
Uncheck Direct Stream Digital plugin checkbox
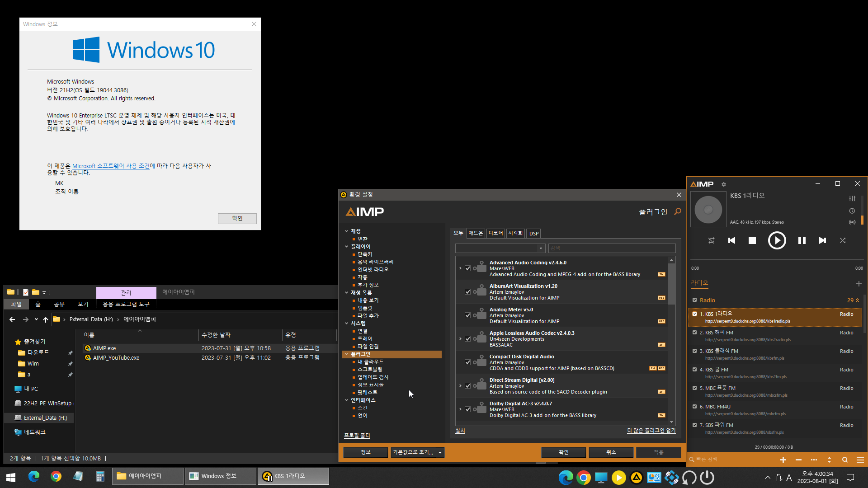point(468,386)
